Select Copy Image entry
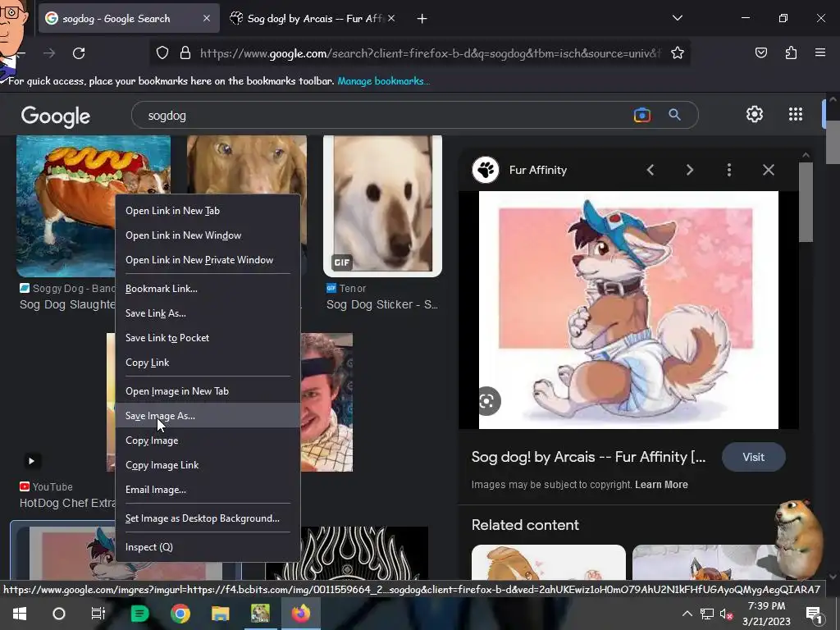This screenshot has height=630, width=840. [208, 441]
